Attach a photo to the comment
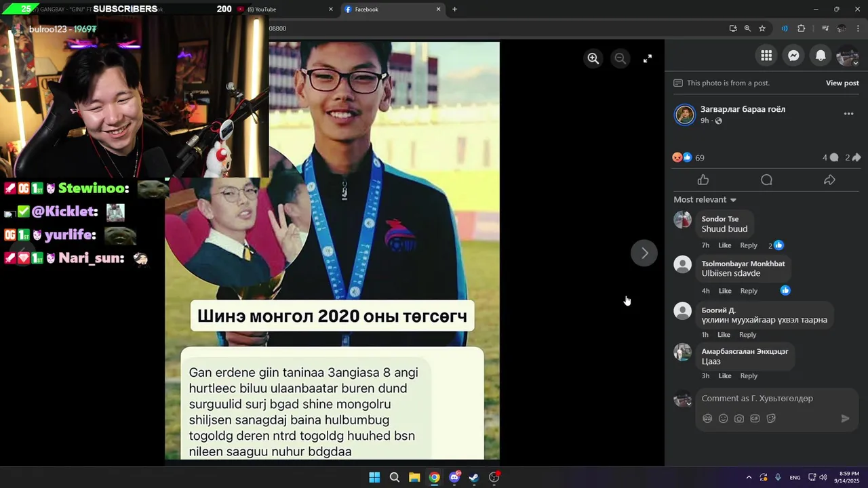The height and width of the screenshot is (488, 868). (739, 419)
